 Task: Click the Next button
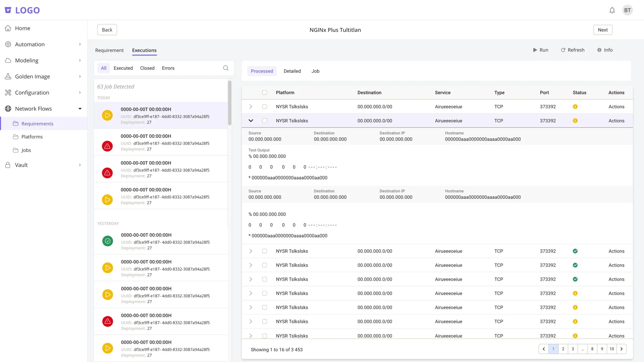(x=603, y=30)
